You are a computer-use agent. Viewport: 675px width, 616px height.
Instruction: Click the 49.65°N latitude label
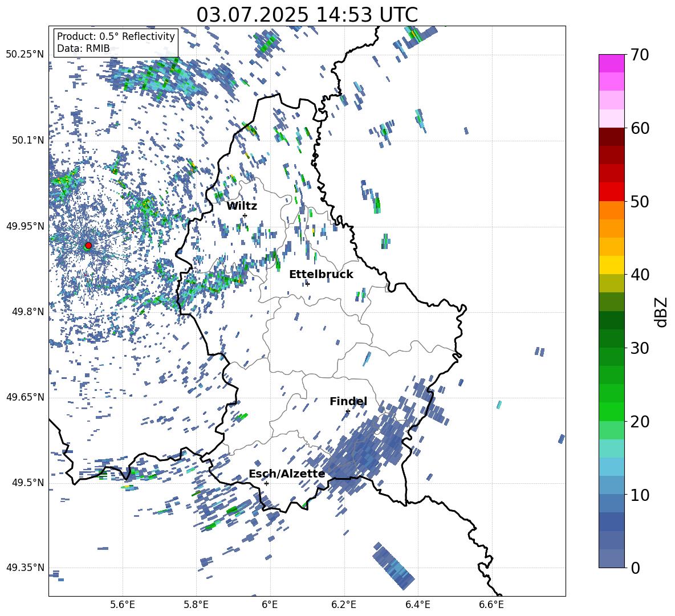(x=25, y=397)
